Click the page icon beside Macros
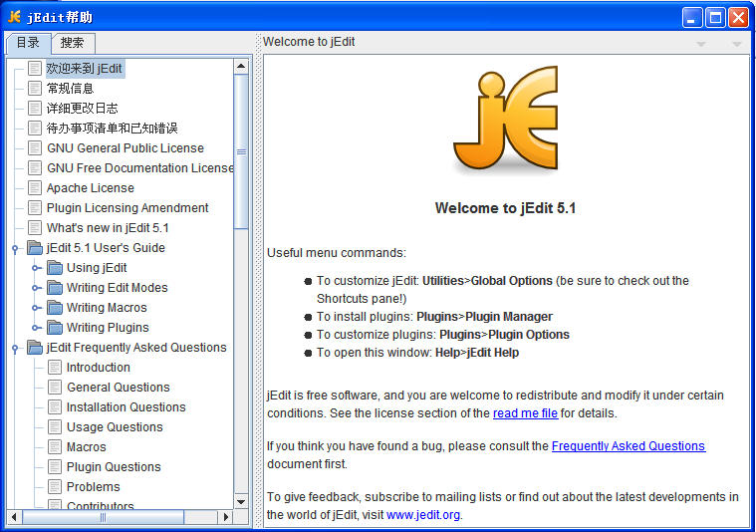 (x=55, y=447)
